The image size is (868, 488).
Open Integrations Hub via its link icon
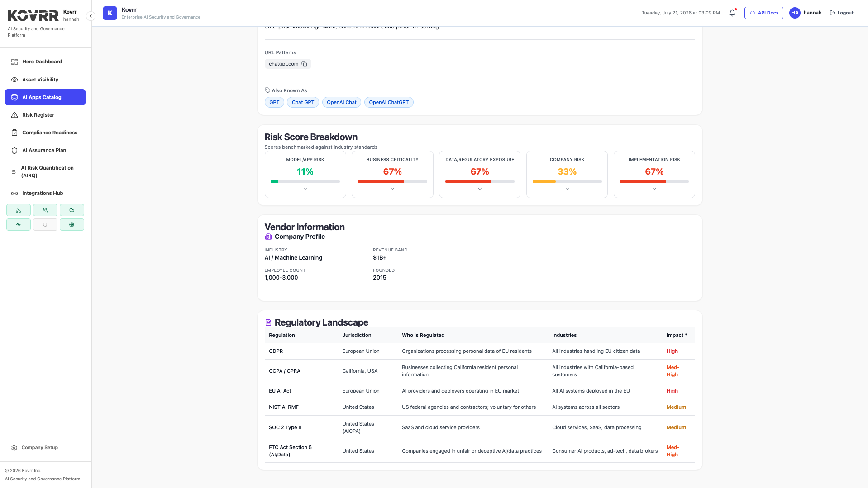(x=14, y=194)
